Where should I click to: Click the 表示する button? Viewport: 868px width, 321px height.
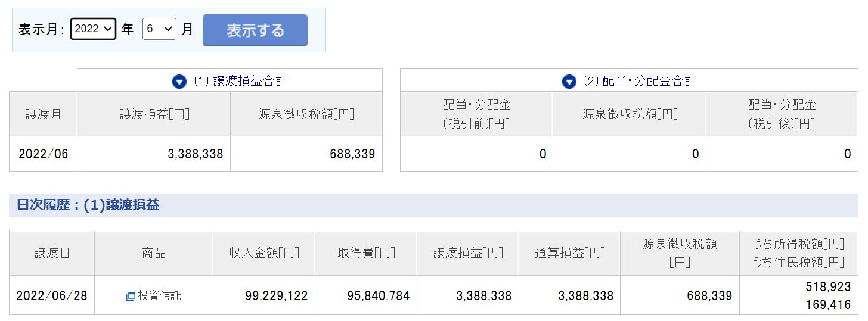tap(255, 30)
